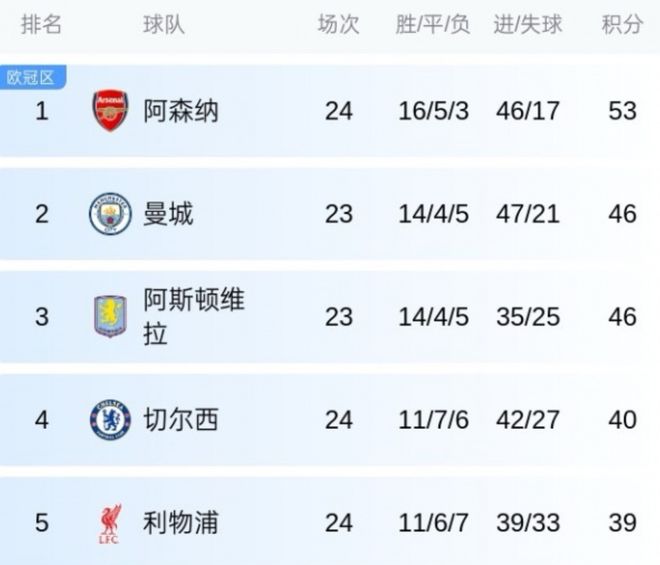Click the Liverpool LFC crest
Image resolution: width=660 pixels, height=565 pixels.
click(110, 523)
